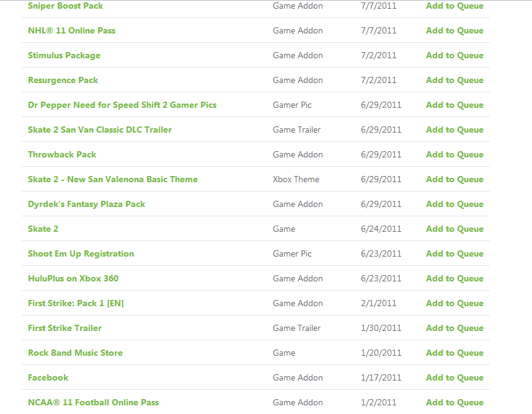Open HuluPlus on Xbox 360
This screenshot has height=414, width=532.
[73, 278]
